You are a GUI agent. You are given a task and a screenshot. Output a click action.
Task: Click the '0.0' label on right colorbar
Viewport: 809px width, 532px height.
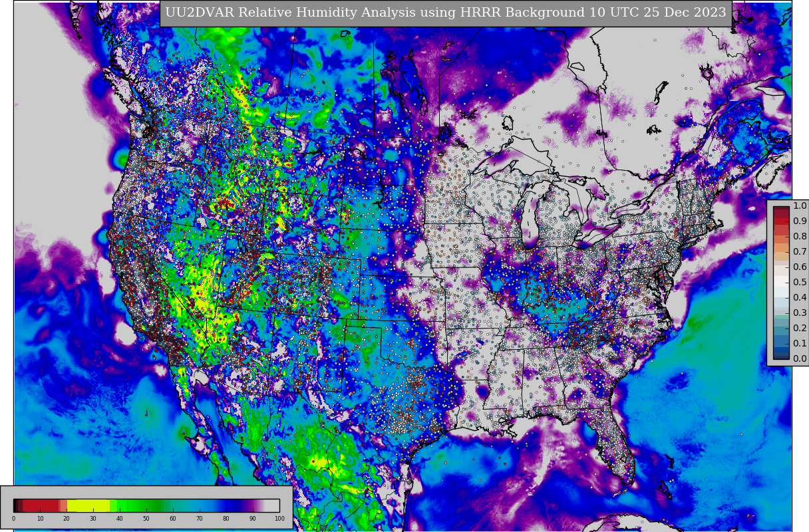[800, 359]
